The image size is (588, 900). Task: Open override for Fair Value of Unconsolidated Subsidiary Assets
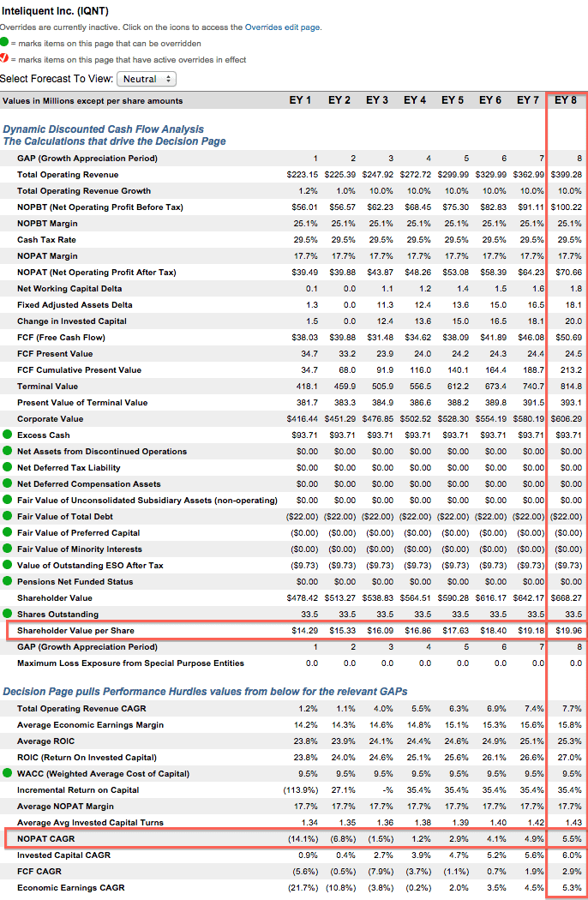pyautogui.click(x=8, y=500)
